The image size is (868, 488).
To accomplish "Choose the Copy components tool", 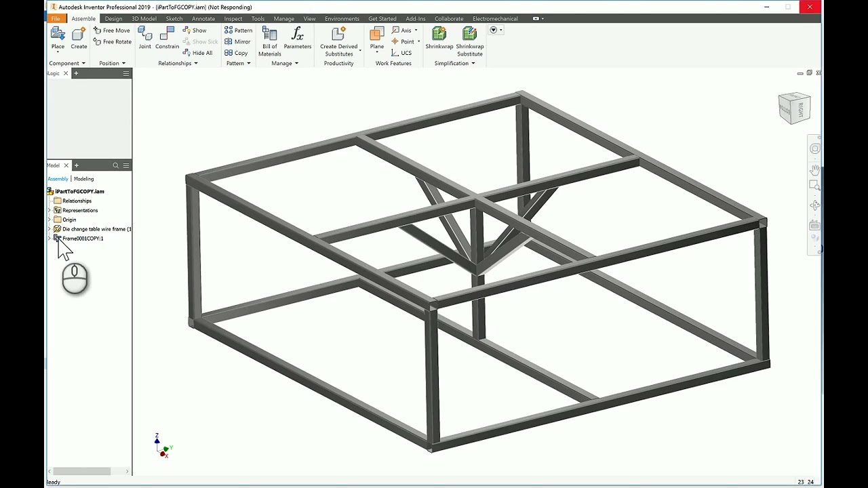I will [236, 53].
